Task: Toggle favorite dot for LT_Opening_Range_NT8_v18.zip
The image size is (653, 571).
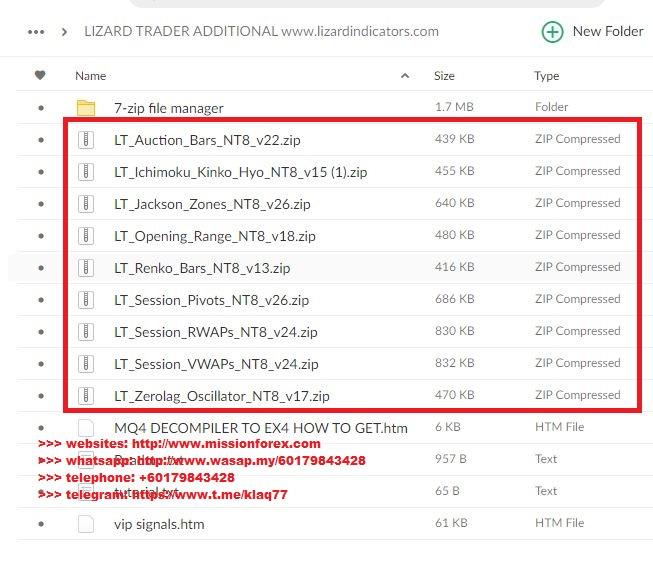Action: [41, 237]
